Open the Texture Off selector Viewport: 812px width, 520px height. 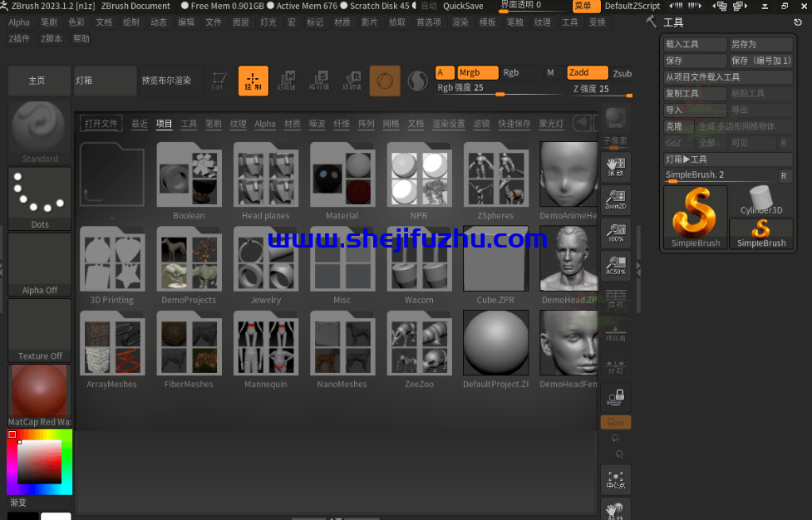[x=39, y=330]
